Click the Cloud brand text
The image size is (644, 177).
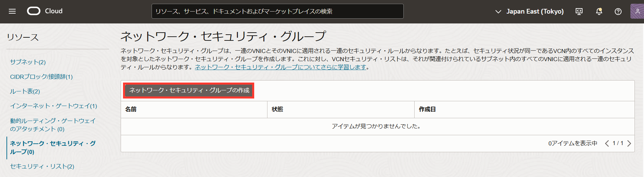(54, 11)
